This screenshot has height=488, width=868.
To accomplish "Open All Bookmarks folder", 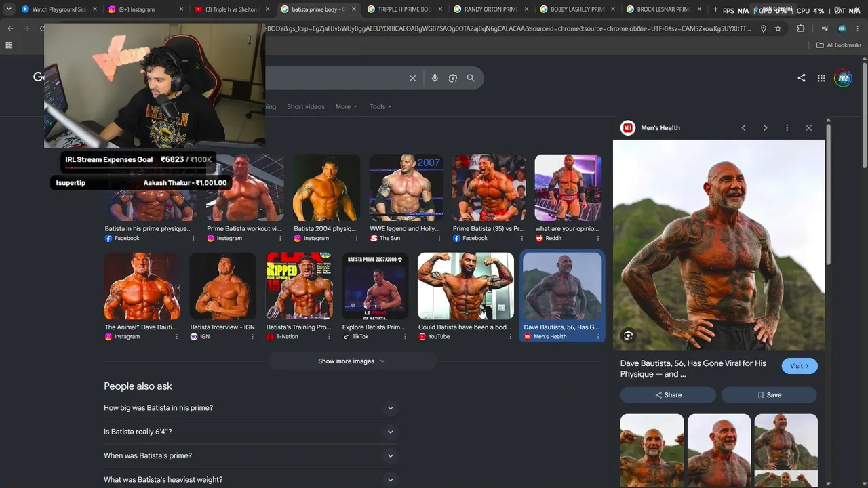I will 839,45.
